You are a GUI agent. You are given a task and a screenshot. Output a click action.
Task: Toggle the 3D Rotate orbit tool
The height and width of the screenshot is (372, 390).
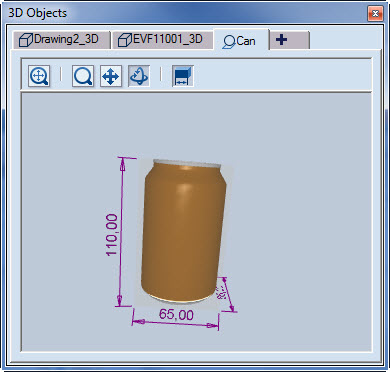[x=139, y=76]
